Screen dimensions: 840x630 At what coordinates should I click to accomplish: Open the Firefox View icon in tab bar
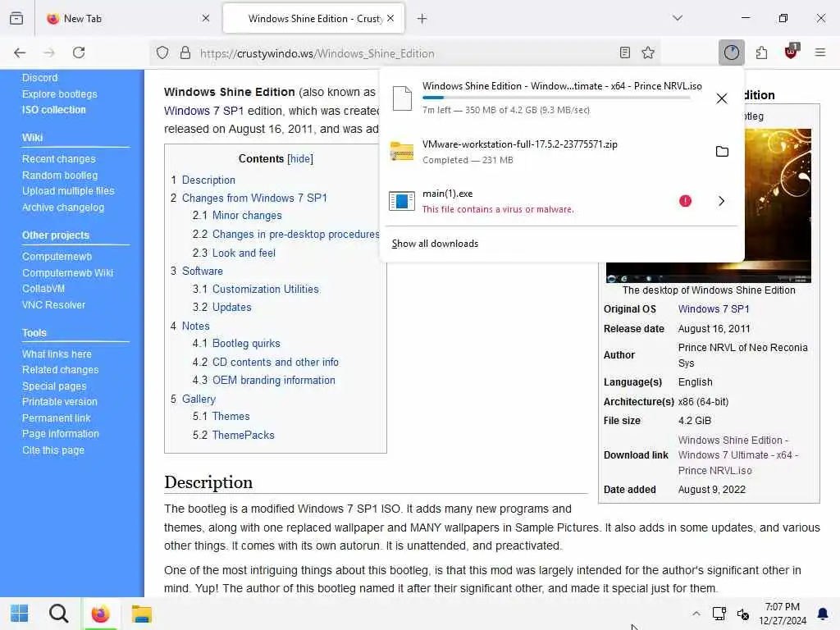click(x=16, y=18)
